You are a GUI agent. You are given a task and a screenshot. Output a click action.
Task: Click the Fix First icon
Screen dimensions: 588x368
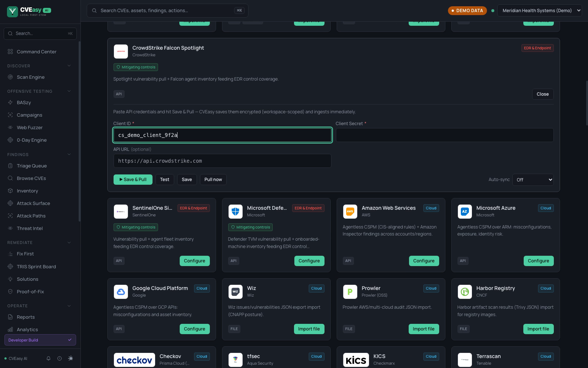10,254
